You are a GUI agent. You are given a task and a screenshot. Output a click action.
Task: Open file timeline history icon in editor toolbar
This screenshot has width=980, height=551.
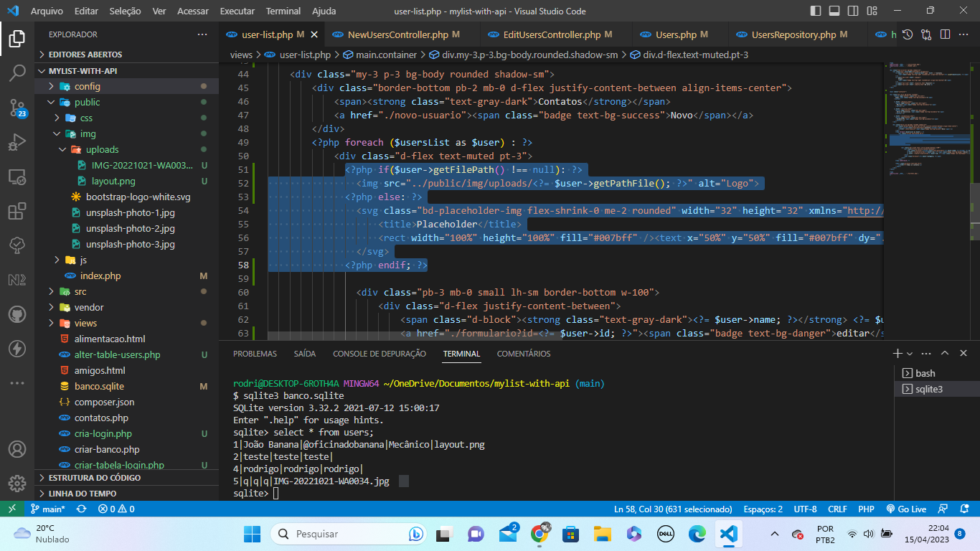pos(908,34)
